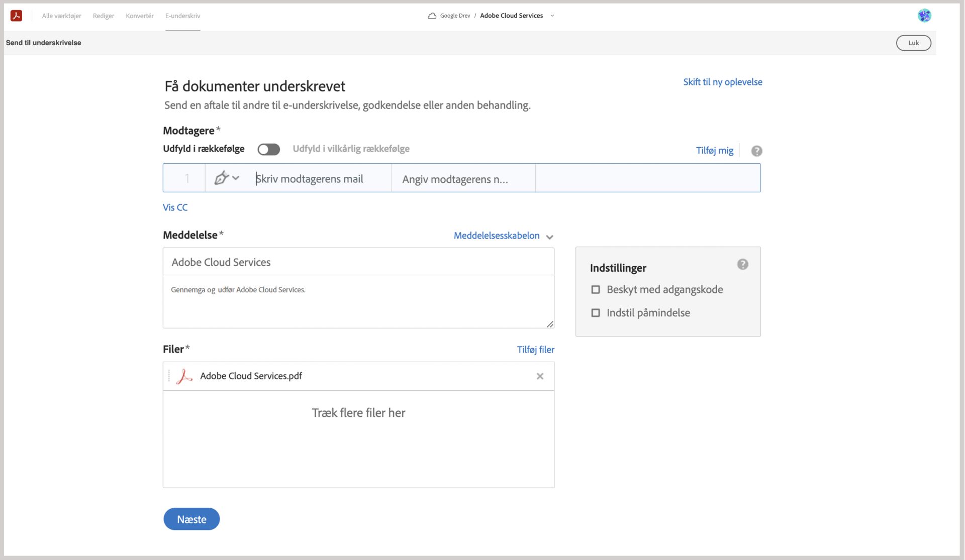Click the Vis CC link
This screenshot has height=560, width=965.
(175, 207)
